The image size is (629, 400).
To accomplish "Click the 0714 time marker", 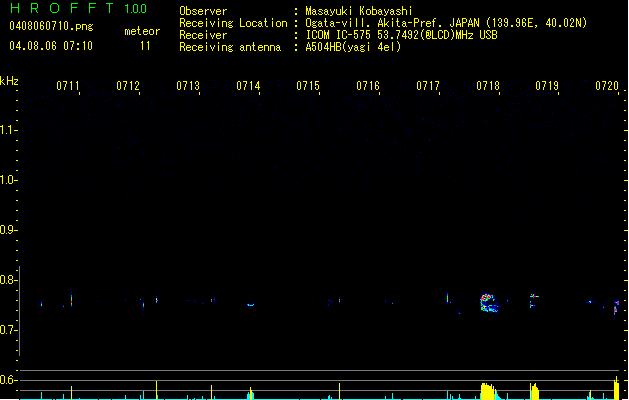I will [248, 86].
